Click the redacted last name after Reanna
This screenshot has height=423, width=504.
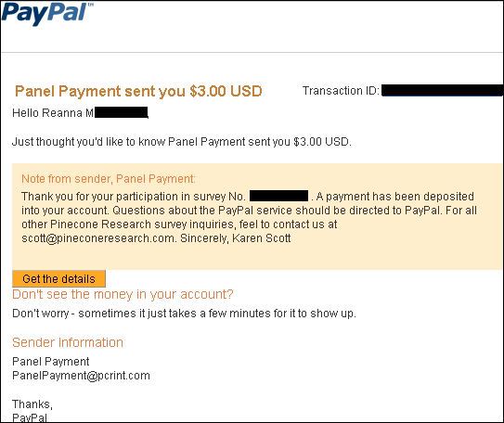point(121,113)
